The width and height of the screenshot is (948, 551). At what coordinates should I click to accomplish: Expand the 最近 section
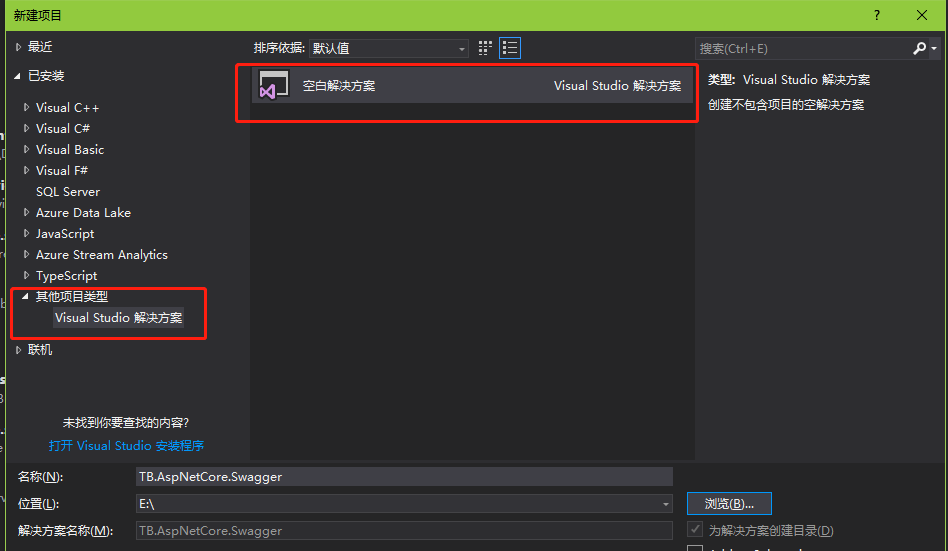[18, 47]
